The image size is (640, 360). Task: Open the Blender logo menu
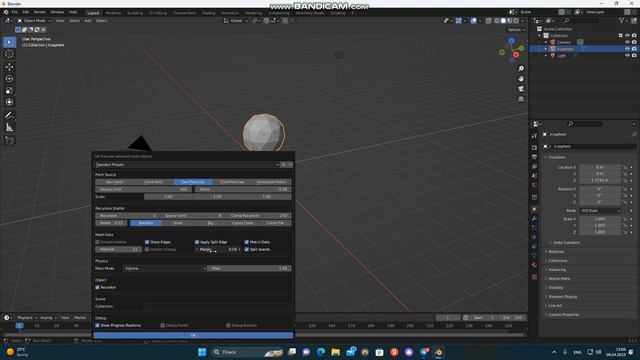(5, 13)
